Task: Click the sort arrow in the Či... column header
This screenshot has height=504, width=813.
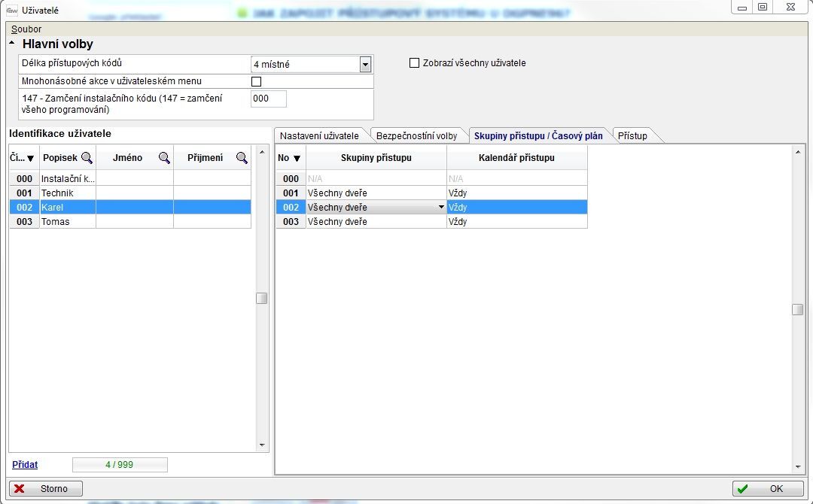Action: [31, 159]
